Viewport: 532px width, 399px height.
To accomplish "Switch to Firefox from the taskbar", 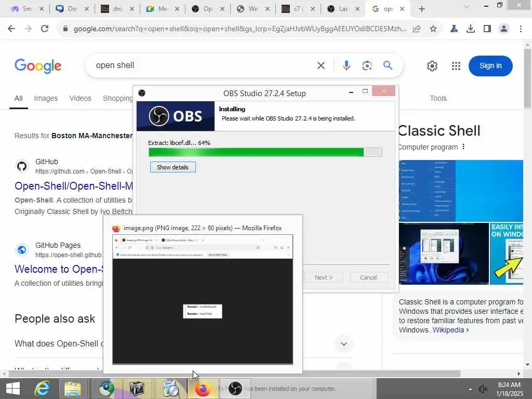I will 203,389.
